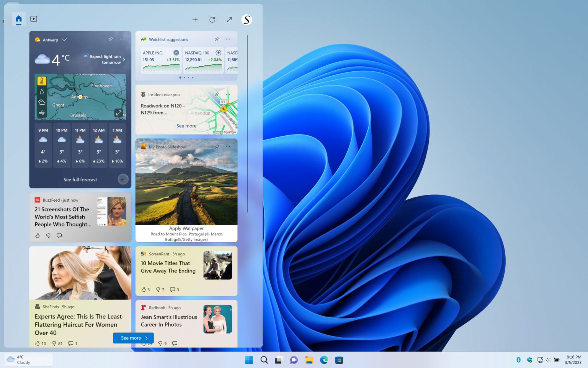The image size is (588, 368).
Task: Open the Microsoft Edge icon on the taskbar
Action: 324,360
